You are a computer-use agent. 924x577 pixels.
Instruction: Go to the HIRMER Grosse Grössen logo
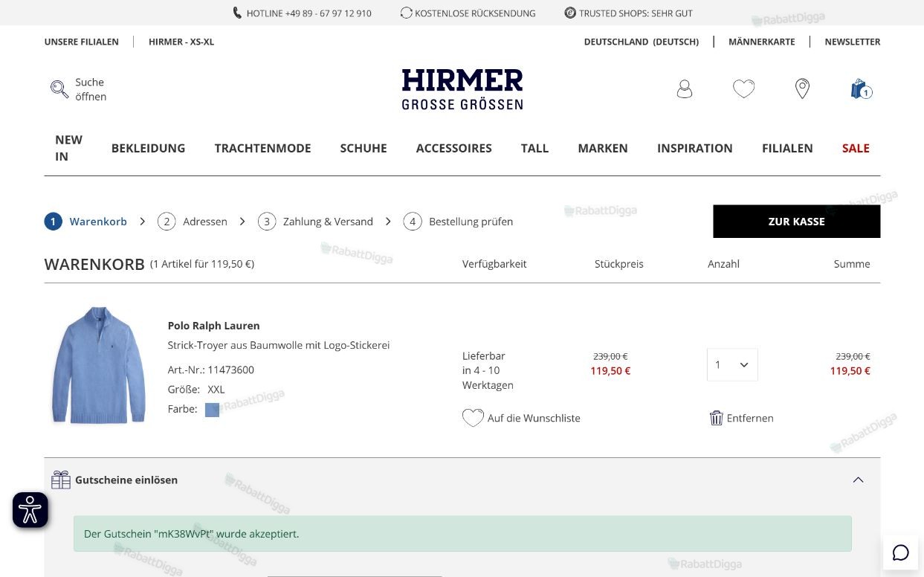pyautogui.click(x=462, y=89)
